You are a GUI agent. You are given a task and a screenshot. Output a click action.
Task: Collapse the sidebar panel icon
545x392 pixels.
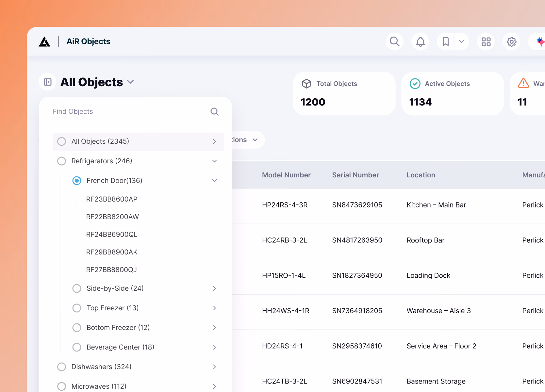coord(48,82)
